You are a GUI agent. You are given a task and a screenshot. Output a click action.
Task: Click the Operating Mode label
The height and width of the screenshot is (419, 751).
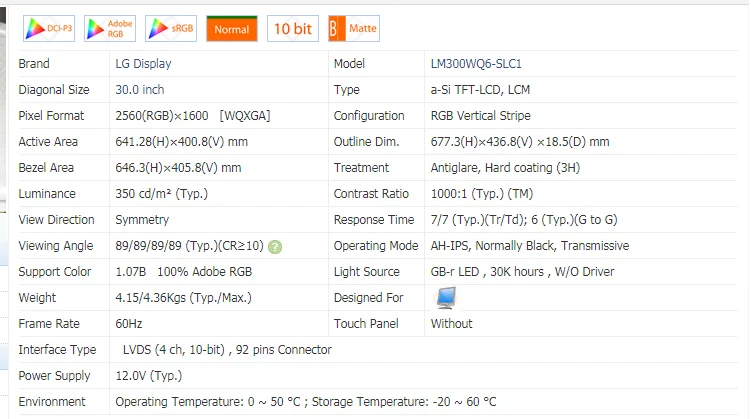tap(376, 246)
